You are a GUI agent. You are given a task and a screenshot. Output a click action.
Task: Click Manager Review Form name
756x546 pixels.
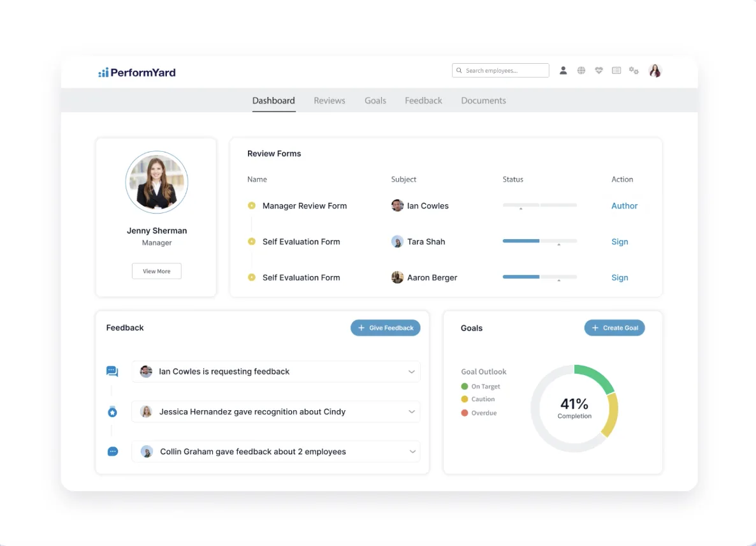click(x=305, y=205)
